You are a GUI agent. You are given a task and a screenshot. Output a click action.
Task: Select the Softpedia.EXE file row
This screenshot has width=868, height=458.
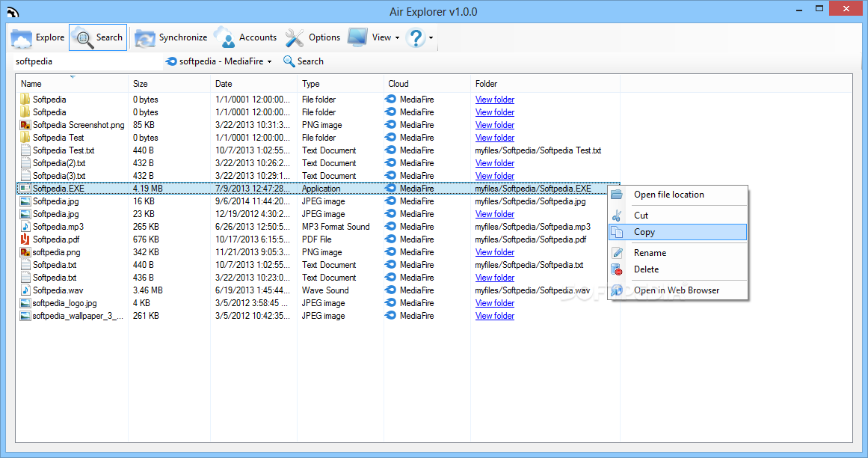318,189
